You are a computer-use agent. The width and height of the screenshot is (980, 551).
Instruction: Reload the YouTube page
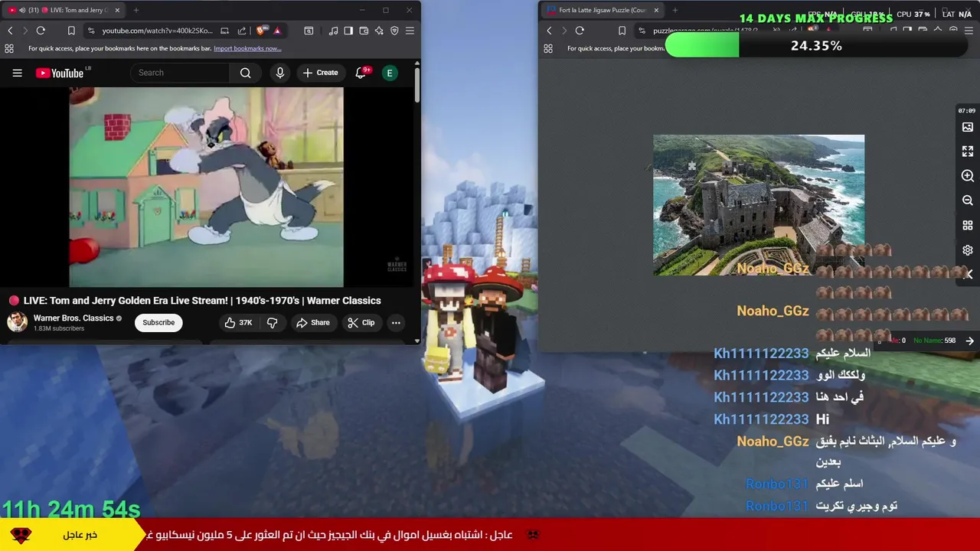pyautogui.click(x=41, y=31)
